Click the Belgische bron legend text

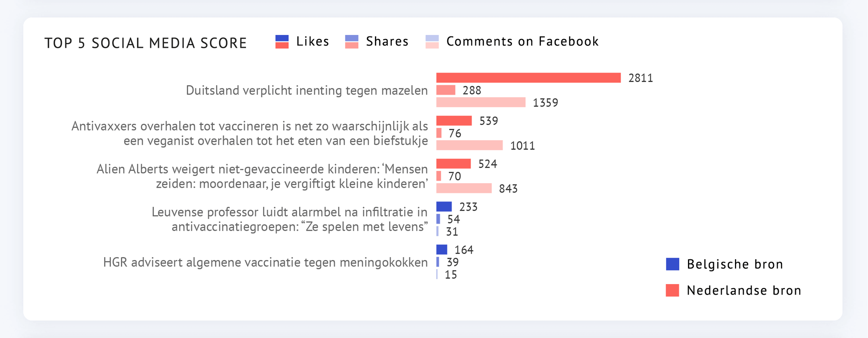coord(735,264)
